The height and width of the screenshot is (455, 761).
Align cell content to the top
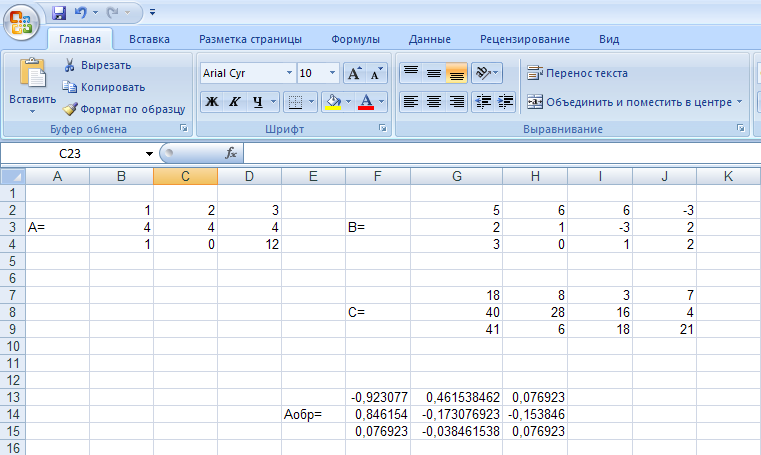[x=411, y=73]
